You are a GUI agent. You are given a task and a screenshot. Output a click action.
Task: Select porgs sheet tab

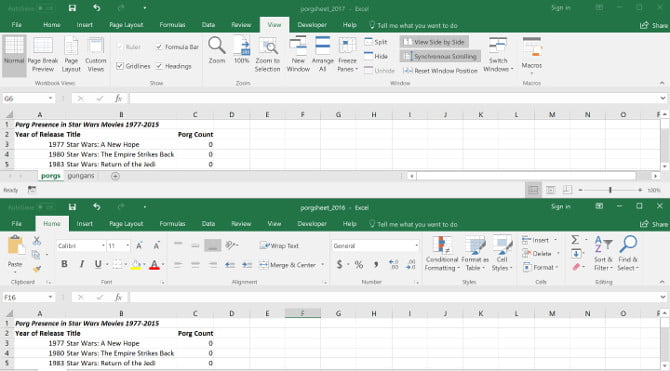pyautogui.click(x=51, y=176)
